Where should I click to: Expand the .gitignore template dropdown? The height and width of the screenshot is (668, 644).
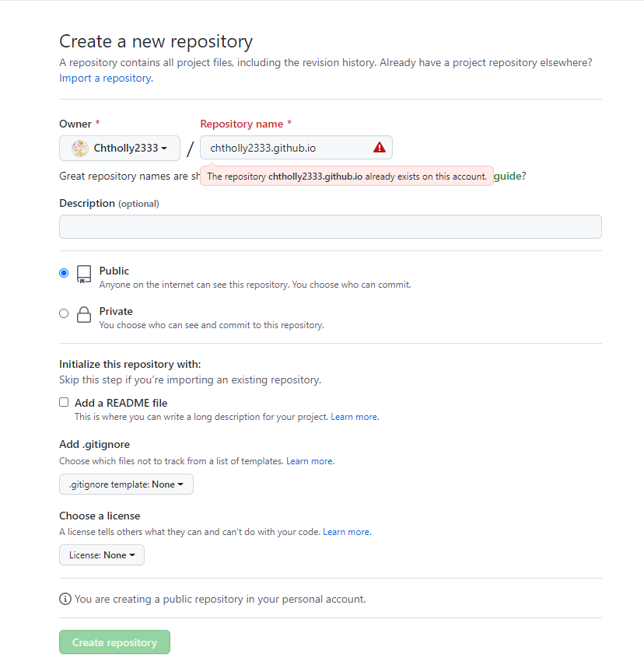pos(126,484)
